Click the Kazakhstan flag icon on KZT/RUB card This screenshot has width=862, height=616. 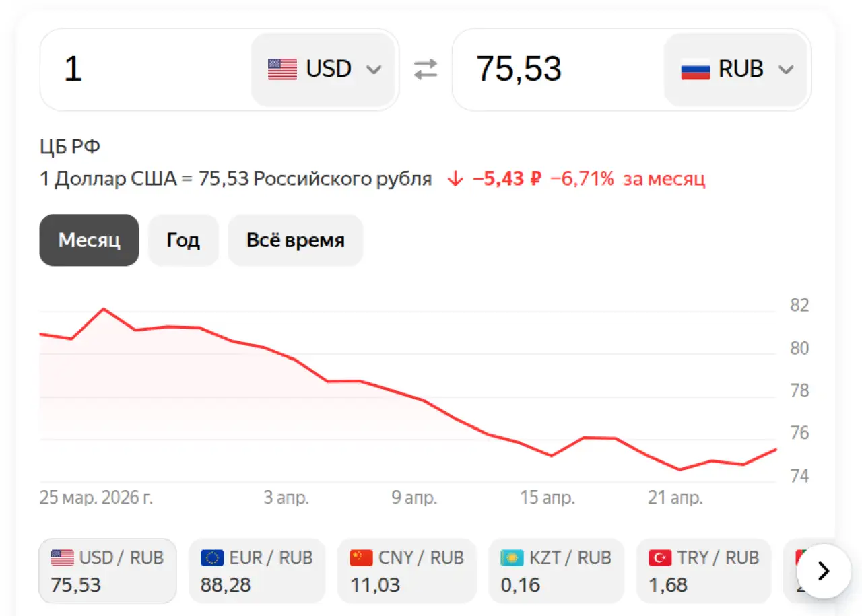coord(512,557)
